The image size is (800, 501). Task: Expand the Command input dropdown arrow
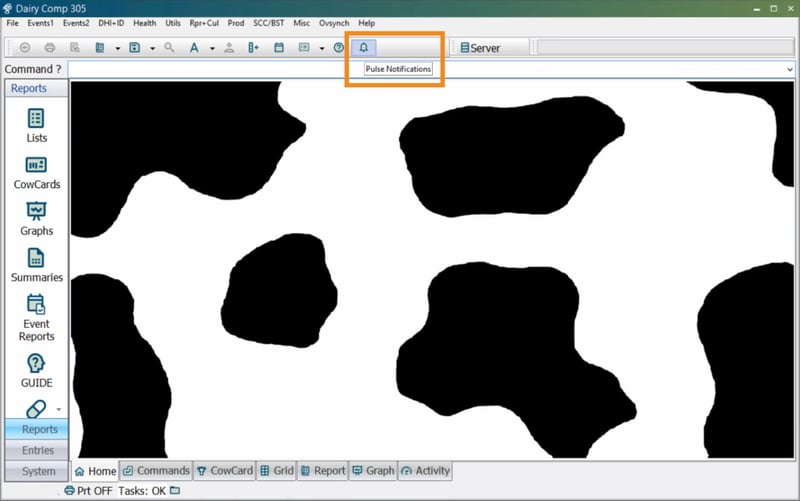pyautogui.click(x=790, y=69)
